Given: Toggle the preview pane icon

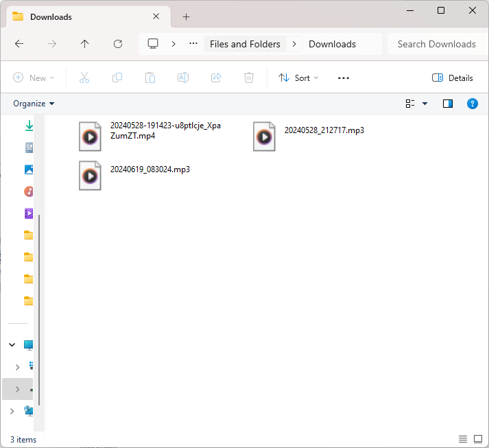Looking at the screenshot, I should (x=448, y=104).
